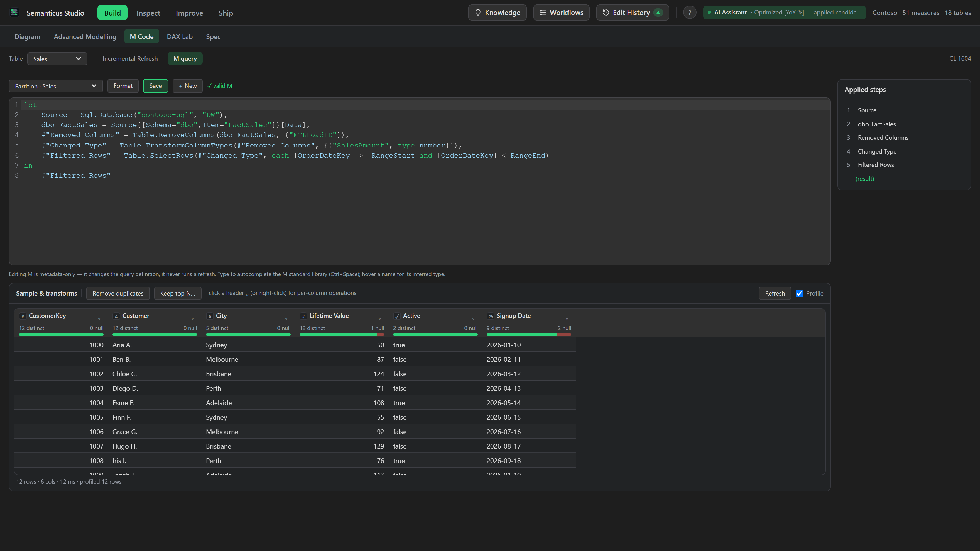Click the Knowledge lightbulb icon
Image resolution: width=980 pixels, height=551 pixels.
pos(478,13)
